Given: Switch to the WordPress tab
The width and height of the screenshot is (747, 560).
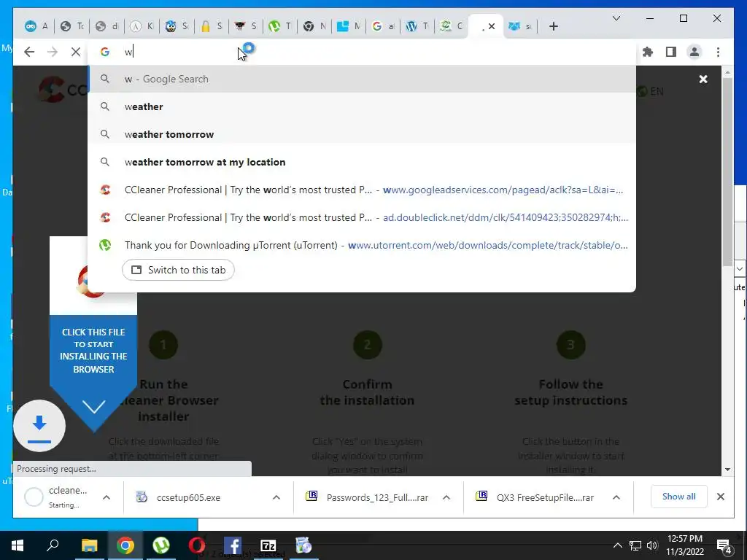Looking at the screenshot, I should coord(418,26).
